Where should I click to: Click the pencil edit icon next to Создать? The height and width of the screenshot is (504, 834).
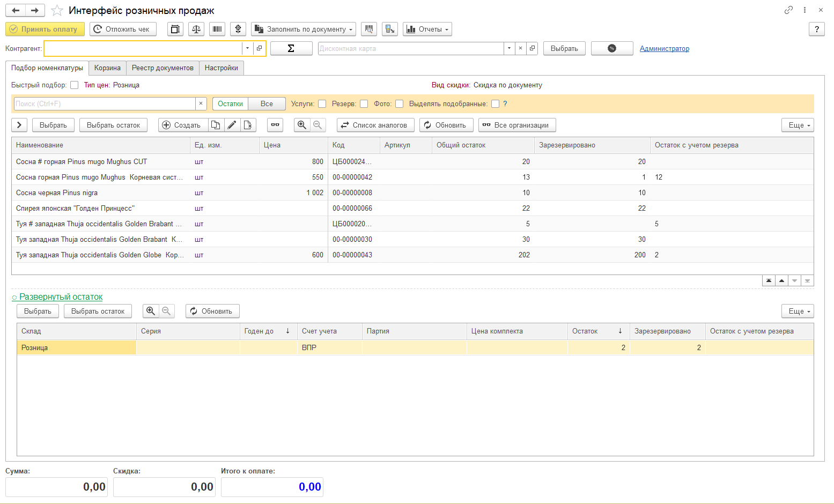pos(232,125)
